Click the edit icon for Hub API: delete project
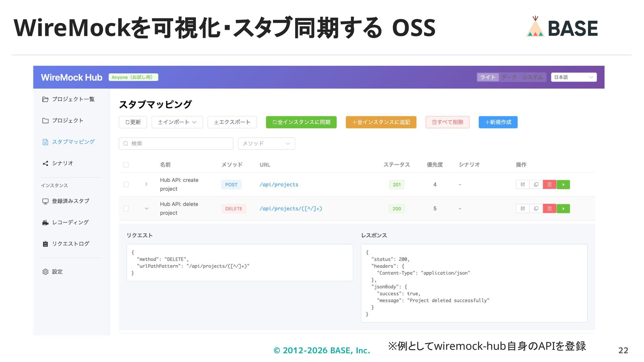 pos(523,208)
